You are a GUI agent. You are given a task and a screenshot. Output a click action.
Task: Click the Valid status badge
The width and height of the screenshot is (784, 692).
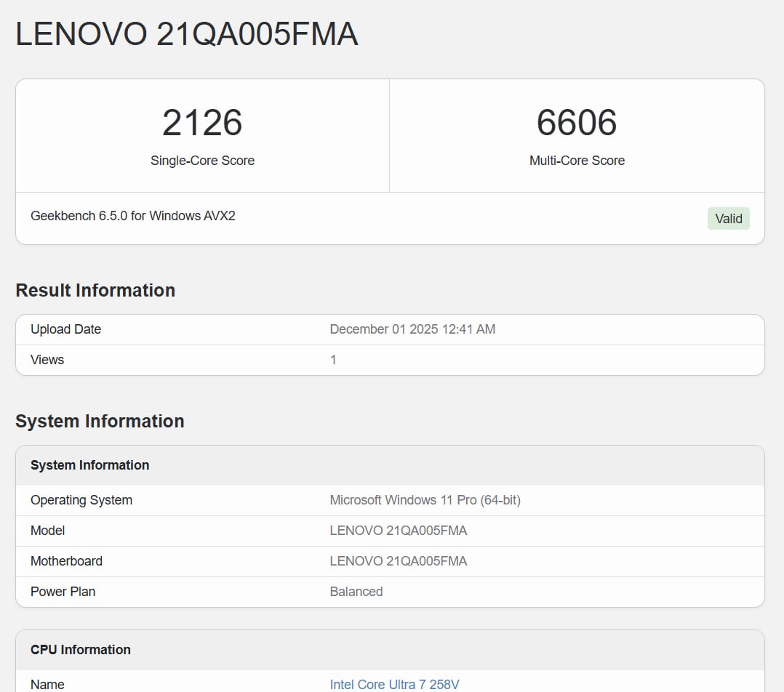click(728, 218)
